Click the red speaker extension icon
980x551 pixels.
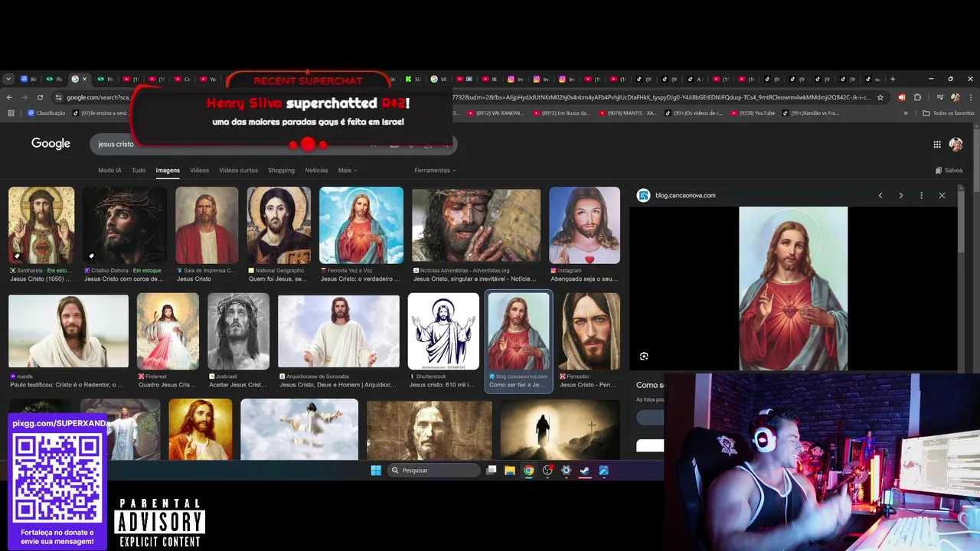(901, 97)
